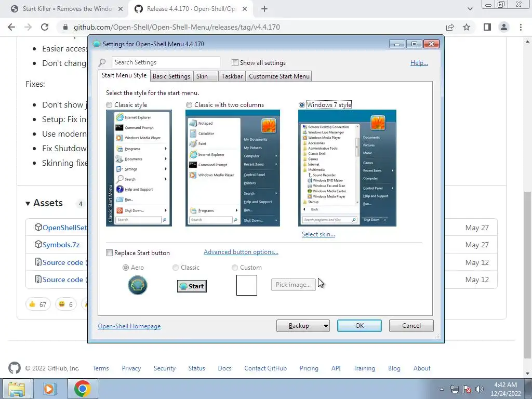Open the tab search chevron in Chrome
This screenshot has height=399, width=532.
pyautogui.click(x=470, y=9)
